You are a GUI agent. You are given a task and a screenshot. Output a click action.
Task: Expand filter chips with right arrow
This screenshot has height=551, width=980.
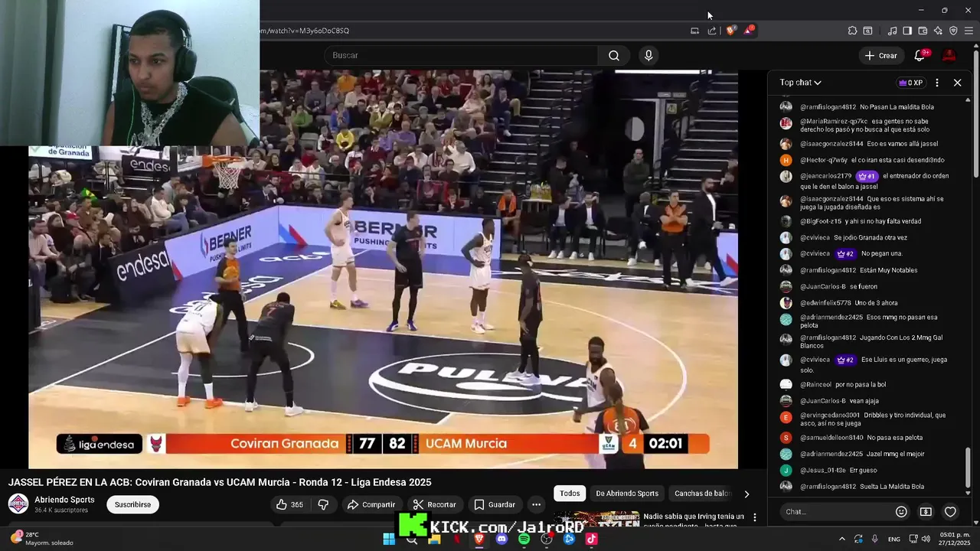point(746,494)
